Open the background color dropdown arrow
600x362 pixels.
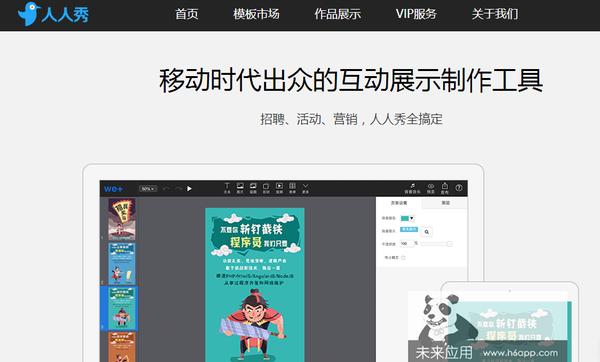tap(412, 219)
